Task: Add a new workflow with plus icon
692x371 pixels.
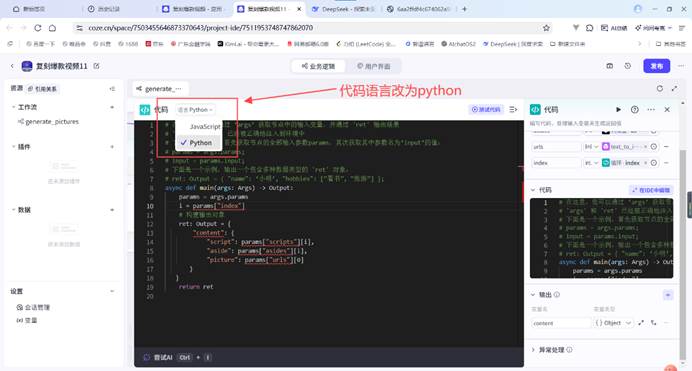Action: coord(112,107)
